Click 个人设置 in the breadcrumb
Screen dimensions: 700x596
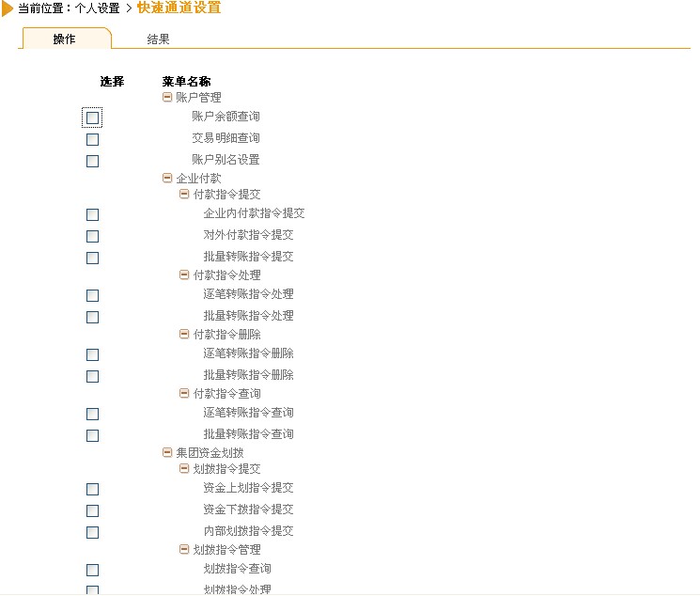(x=98, y=8)
